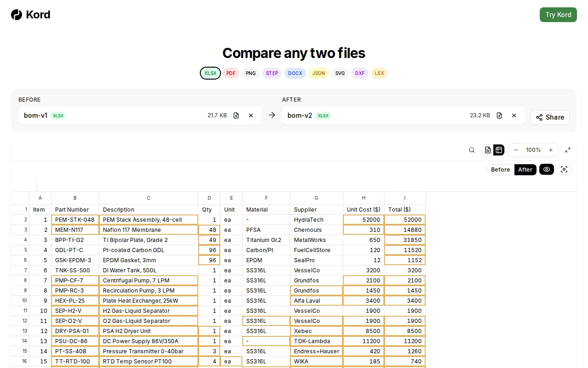Click the Try Kord button
The height and width of the screenshot is (368, 588).
558,15
